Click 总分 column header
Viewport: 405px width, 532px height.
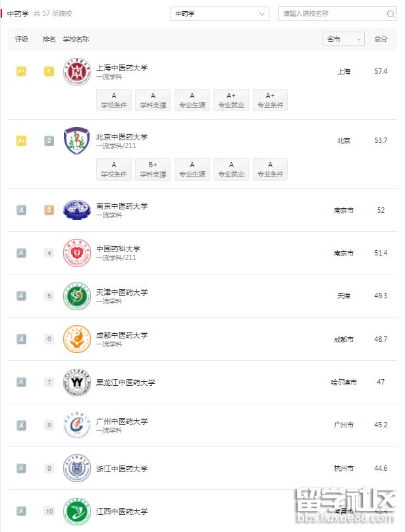(381, 40)
